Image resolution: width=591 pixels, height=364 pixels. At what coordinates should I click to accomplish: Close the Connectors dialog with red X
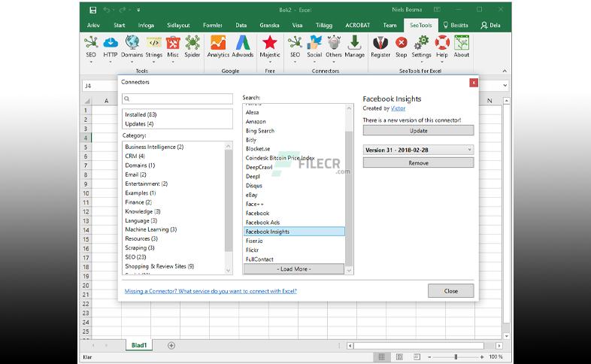474,83
